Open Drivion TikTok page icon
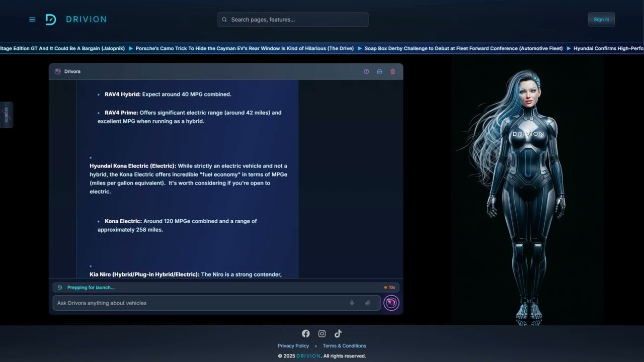Screen dimensions: 644x362 (x=338, y=333)
